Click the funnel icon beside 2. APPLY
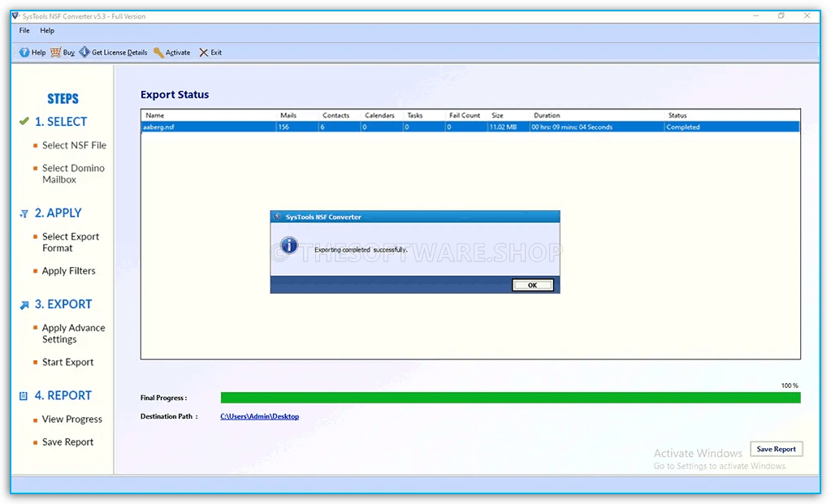831x504 pixels. click(24, 214)
